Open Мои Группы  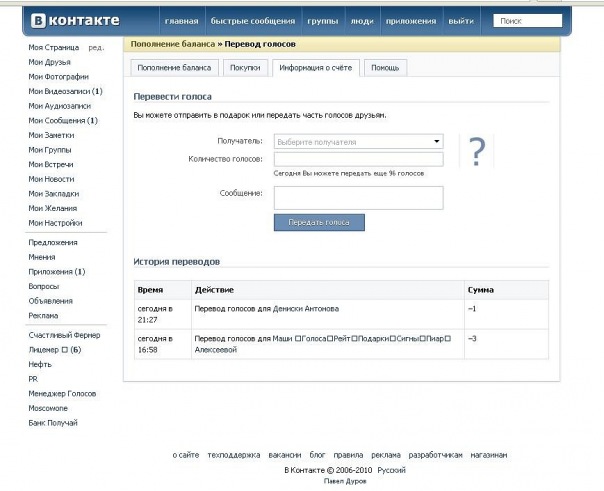(50, 150)
